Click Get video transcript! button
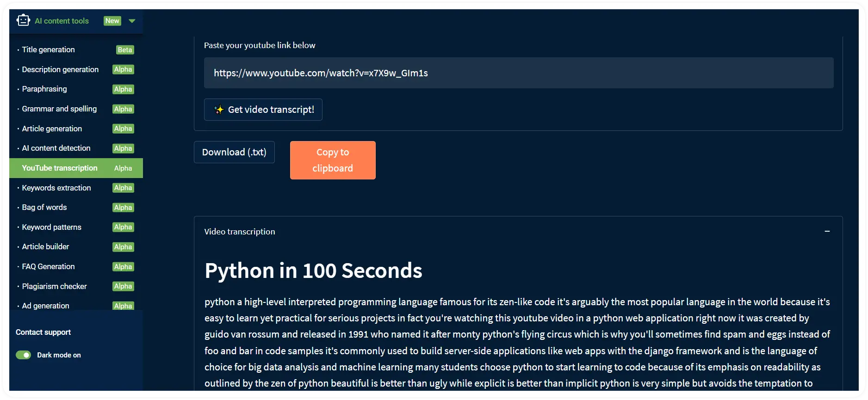Image resolution: width=868 pixels, height=400 pixels. pyautogui.click(x=263, y=110)
